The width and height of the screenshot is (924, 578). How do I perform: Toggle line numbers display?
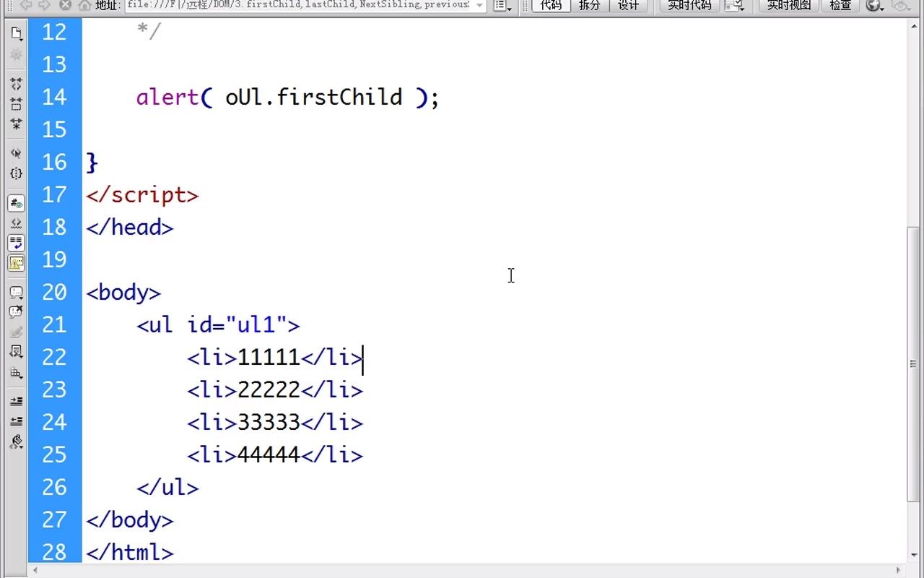(x=16, y=203)
